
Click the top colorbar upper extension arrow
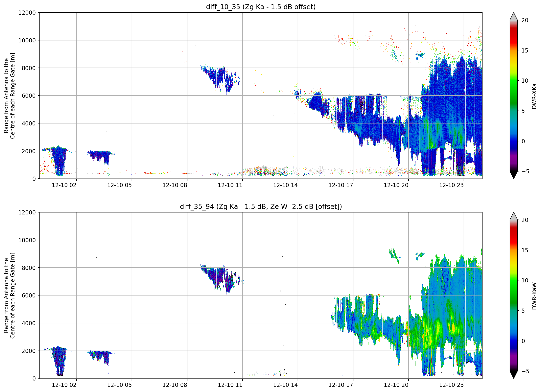click(x=514, y=17)
